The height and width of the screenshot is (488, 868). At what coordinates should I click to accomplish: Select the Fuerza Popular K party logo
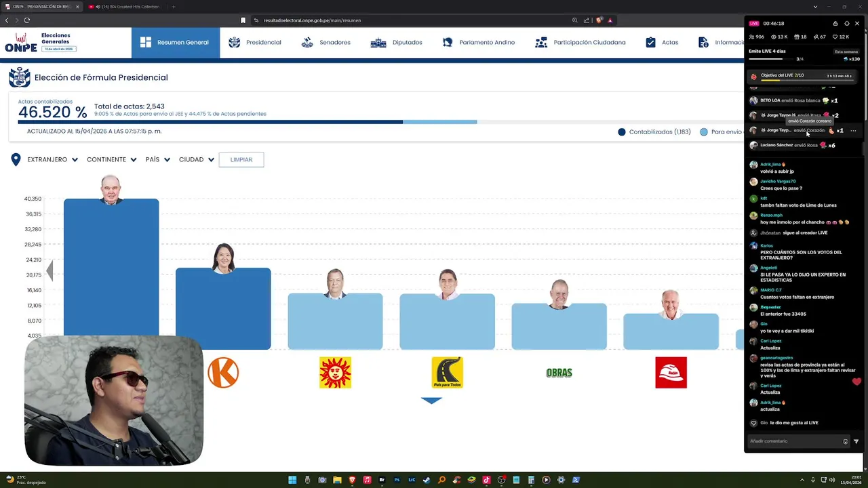223,373
